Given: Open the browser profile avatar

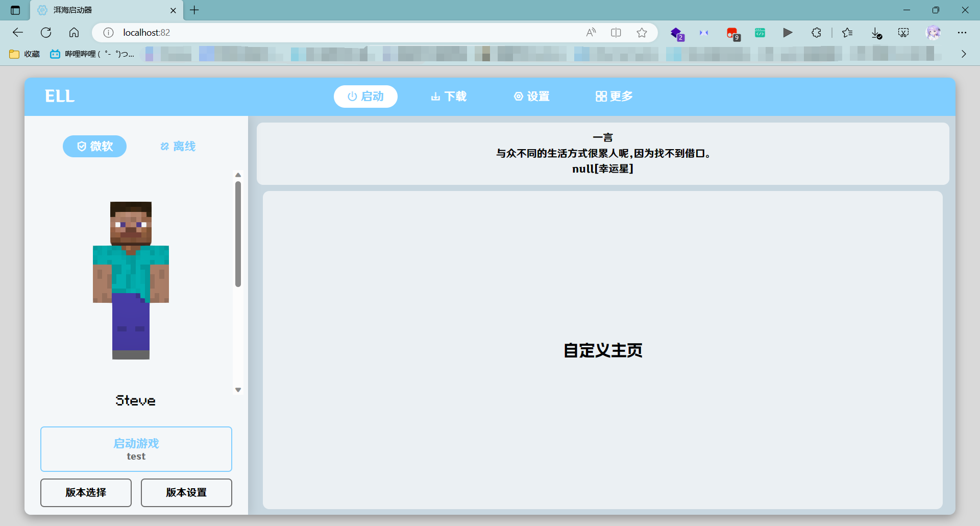Looking at the screenshot, I should click(933, 33).
